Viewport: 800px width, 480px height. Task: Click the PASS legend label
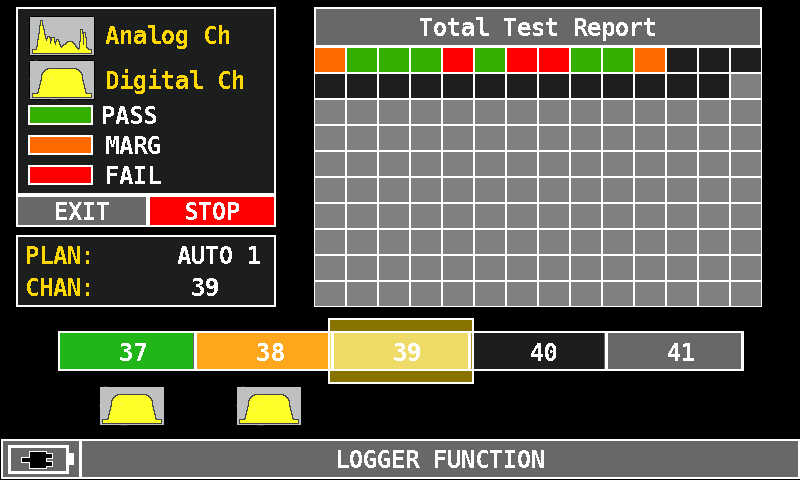129,115
